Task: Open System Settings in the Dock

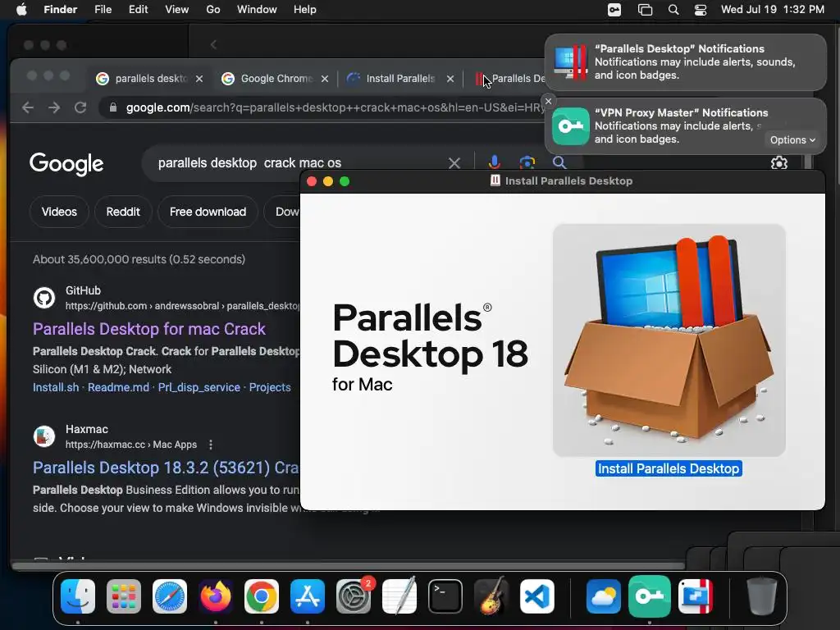Action: pos(354,596)
